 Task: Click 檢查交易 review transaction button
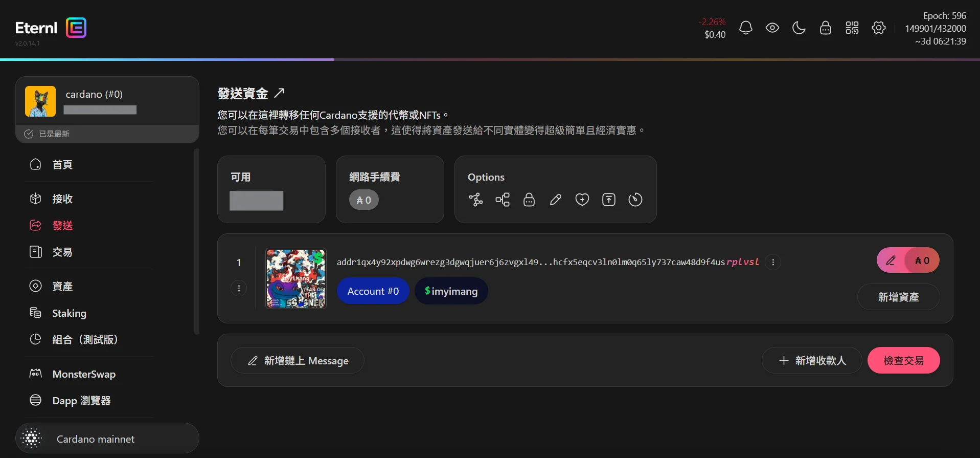point(903,361)
